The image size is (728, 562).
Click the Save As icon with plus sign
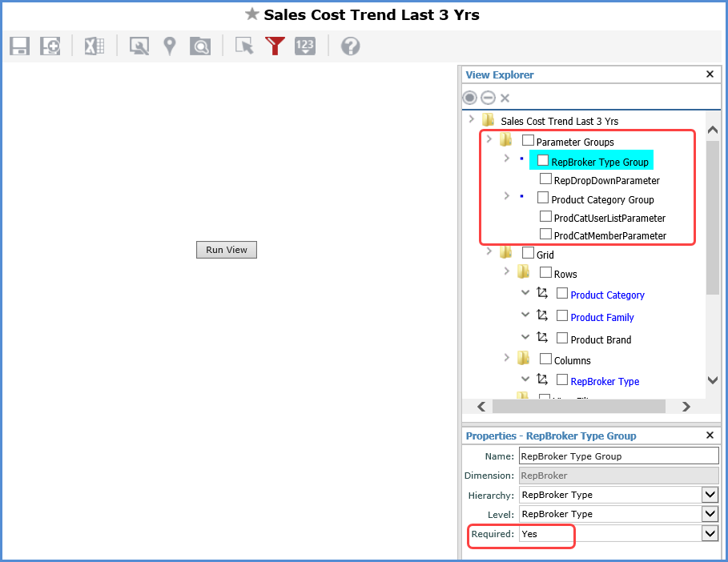click(x=50, y=46)
